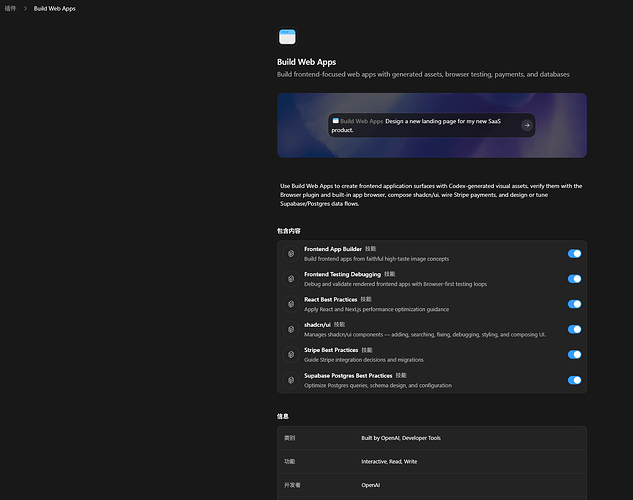Viewport: 633px width, 500px height.
Task: Click the Frontend App Builder skill icon
Action: click(x=291, y=253)
